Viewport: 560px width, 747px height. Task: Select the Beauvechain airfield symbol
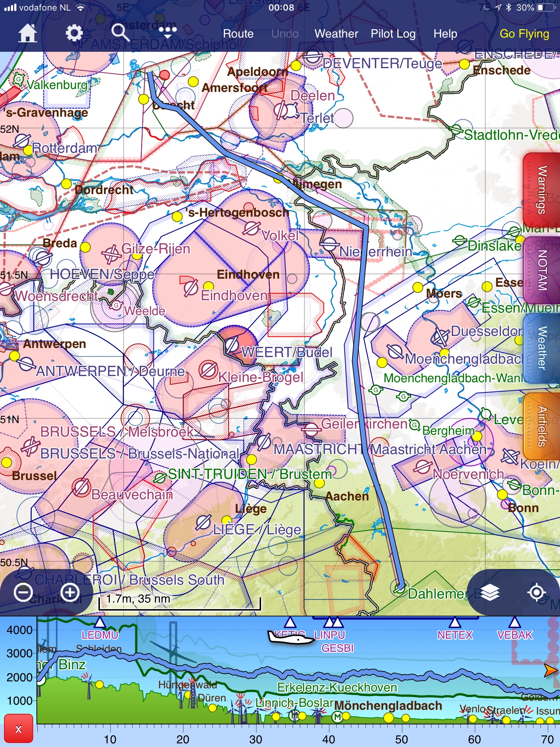[x=81, y=488]
